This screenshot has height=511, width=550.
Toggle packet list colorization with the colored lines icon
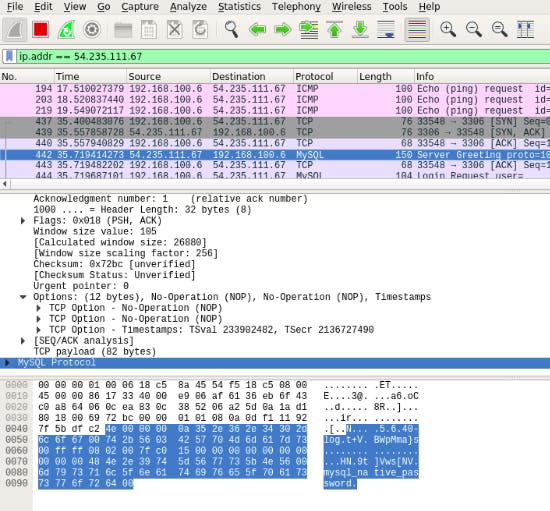pos(417,29)
